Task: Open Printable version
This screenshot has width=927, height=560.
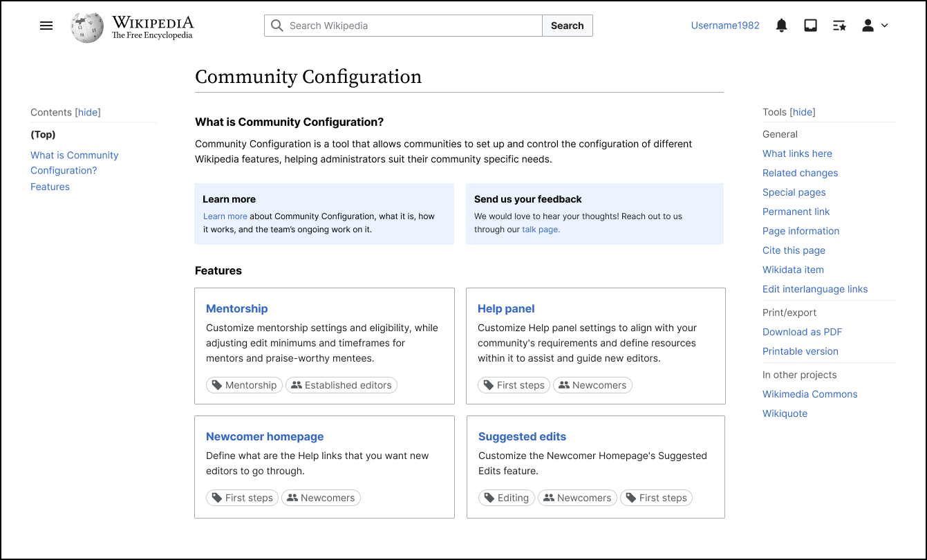Action: coord(800,351)
